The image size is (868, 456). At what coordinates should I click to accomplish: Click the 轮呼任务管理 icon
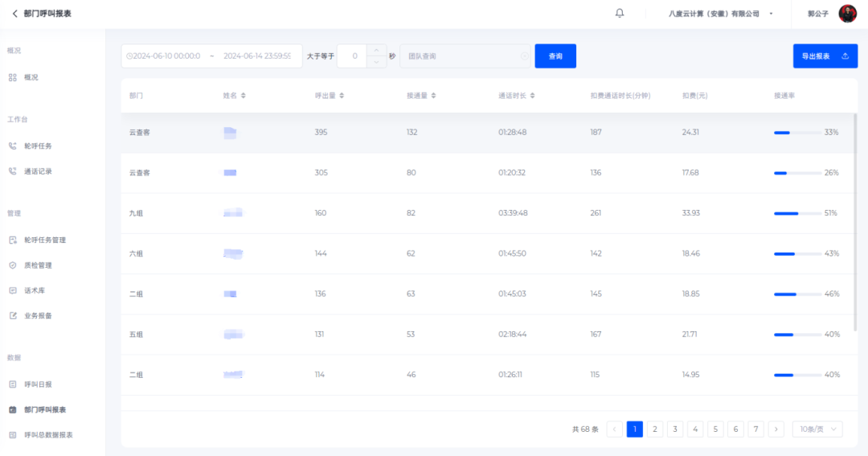tap(13, 240)
